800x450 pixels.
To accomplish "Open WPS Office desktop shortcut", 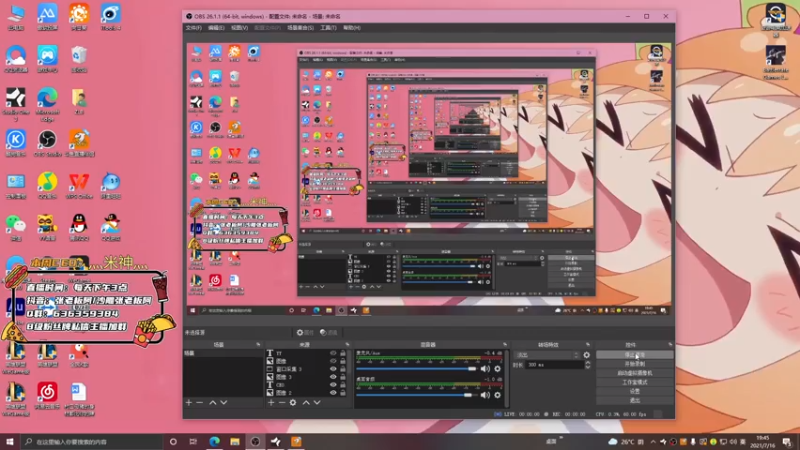I will pos(79,186).
